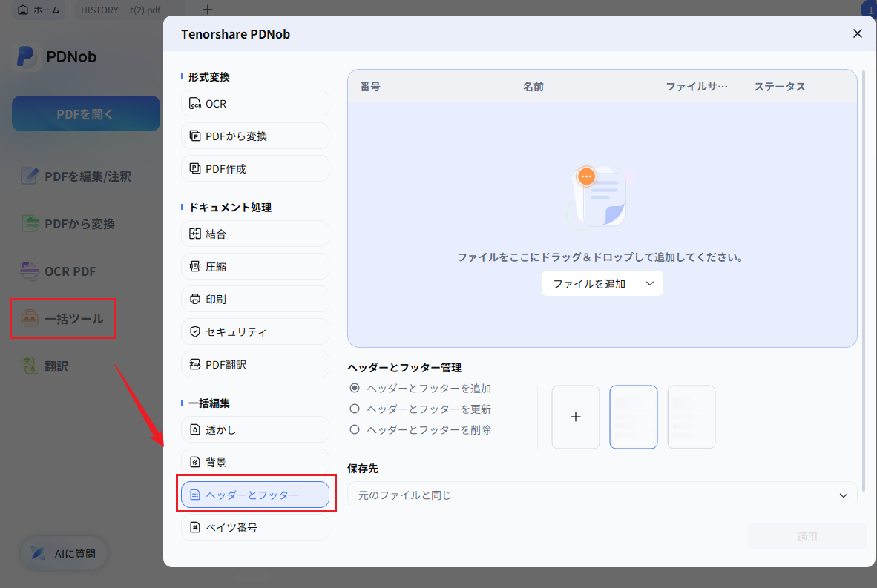Viewport: 877px width, 588px height.
Task: Select ヘッダーとフッター tool
Action: point(255,495)
